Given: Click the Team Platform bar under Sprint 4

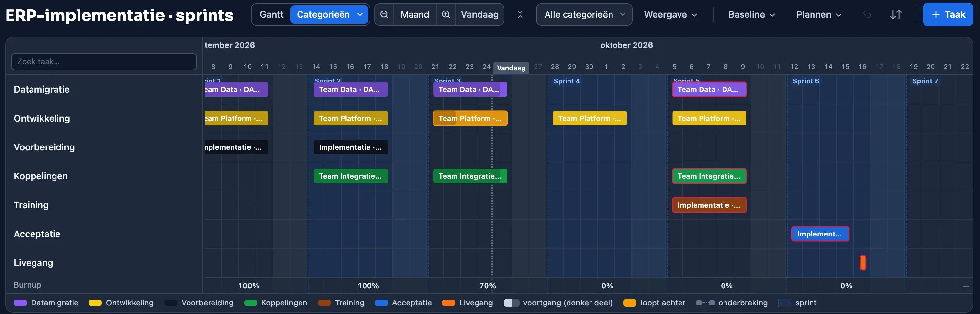Looking at the screenshot, I should 590,118.
